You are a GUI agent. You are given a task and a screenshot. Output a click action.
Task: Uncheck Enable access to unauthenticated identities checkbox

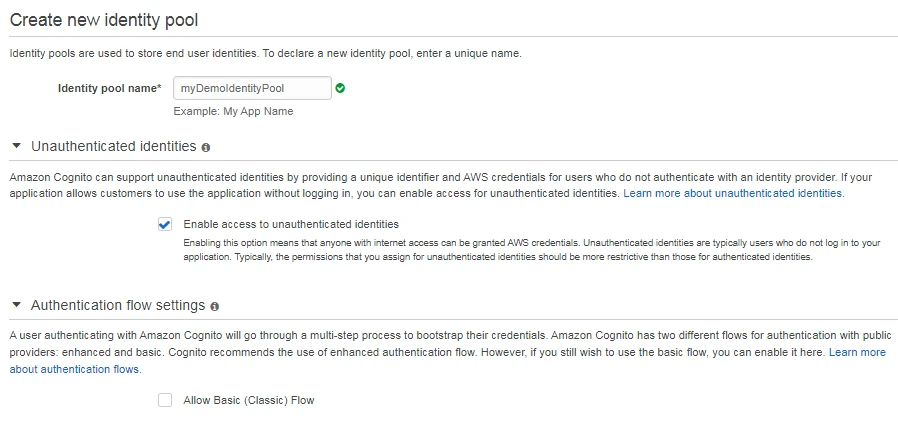pos(165,224)
